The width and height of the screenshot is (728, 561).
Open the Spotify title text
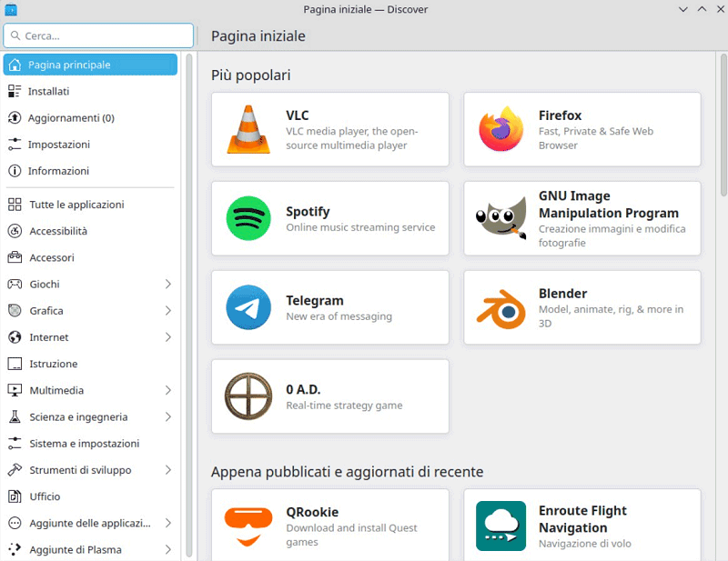(x=308, y=212)
